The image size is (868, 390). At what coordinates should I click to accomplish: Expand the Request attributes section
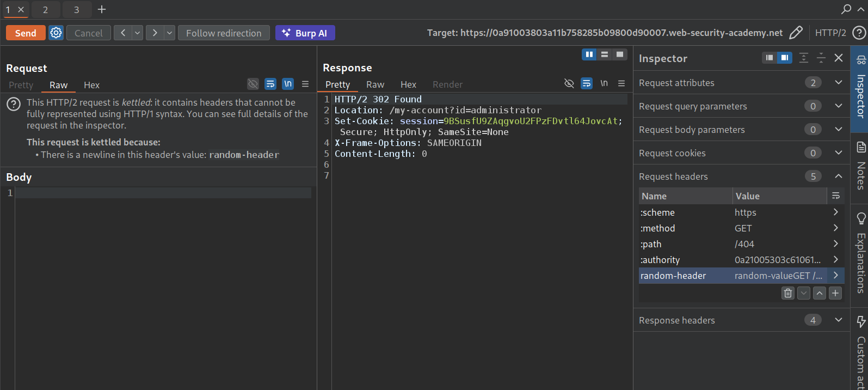838,82
